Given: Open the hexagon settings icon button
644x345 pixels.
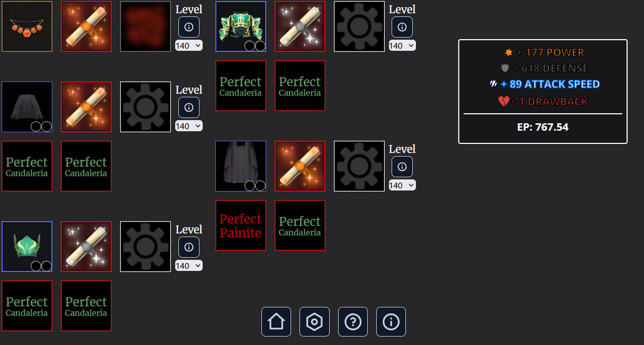Looking at the screenshot, I should [314, 322].
